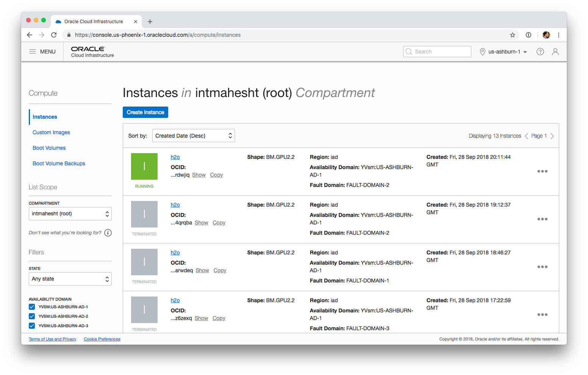Viewport: 588px width, 375px height.
Task: Go to the next page arrow
Action: 552,136
